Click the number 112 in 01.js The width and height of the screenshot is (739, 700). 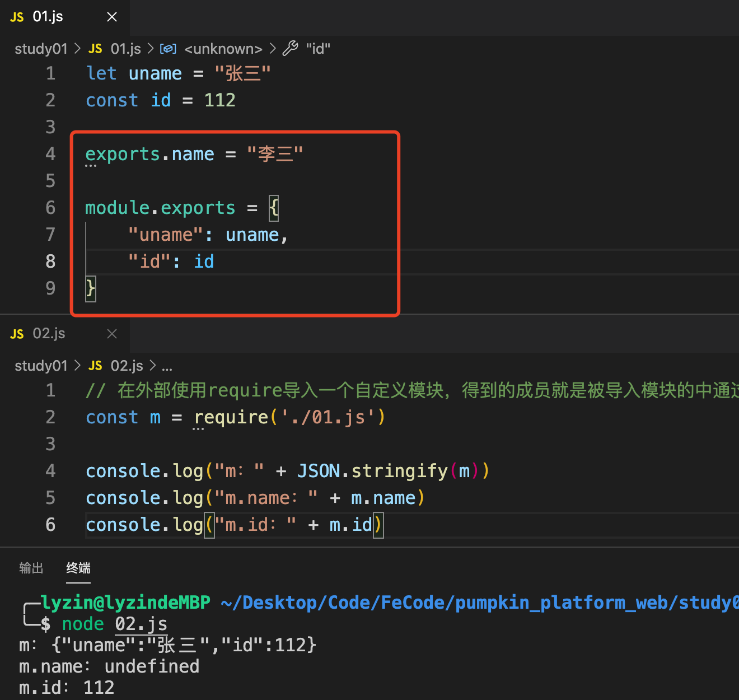point(219,100)
